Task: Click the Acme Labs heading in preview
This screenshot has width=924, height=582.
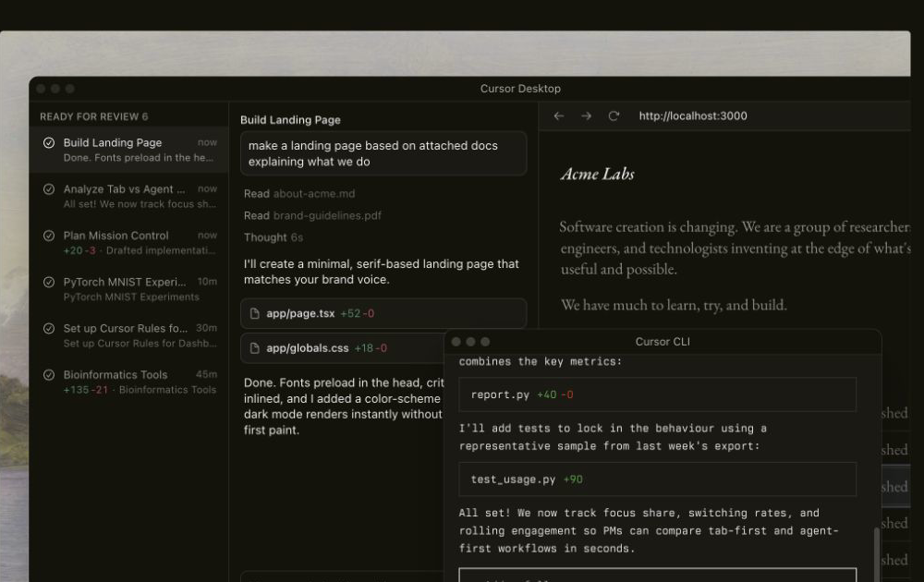Action: pos(598,174)
